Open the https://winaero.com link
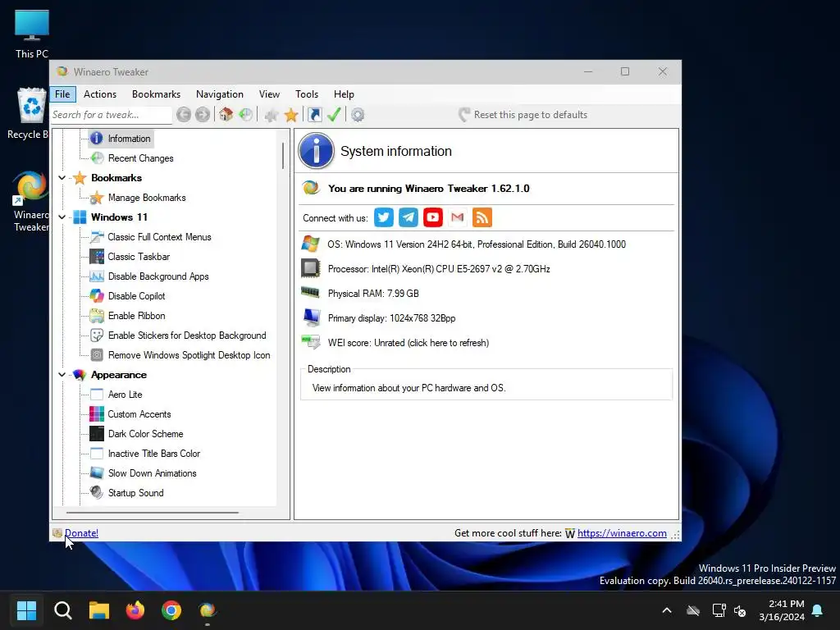Image resolution: width=840 pixels, height=630 pixels. click(622, 533)
